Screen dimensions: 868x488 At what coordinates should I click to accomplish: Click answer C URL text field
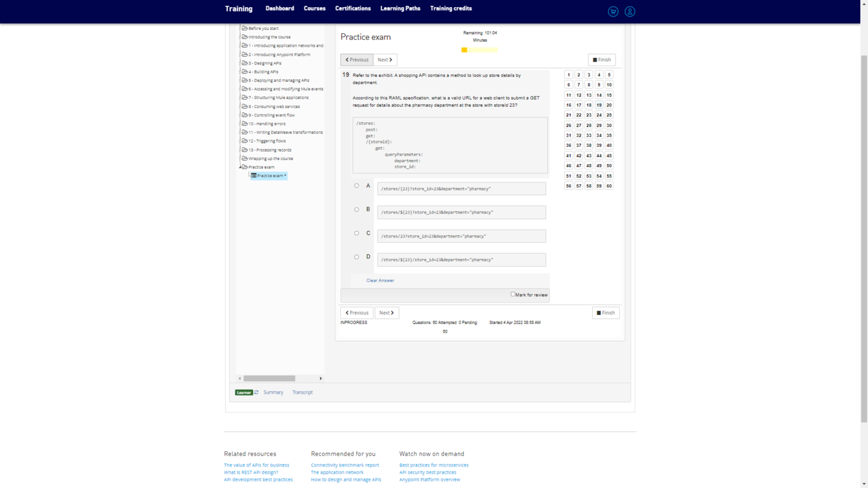pos(461,236)
